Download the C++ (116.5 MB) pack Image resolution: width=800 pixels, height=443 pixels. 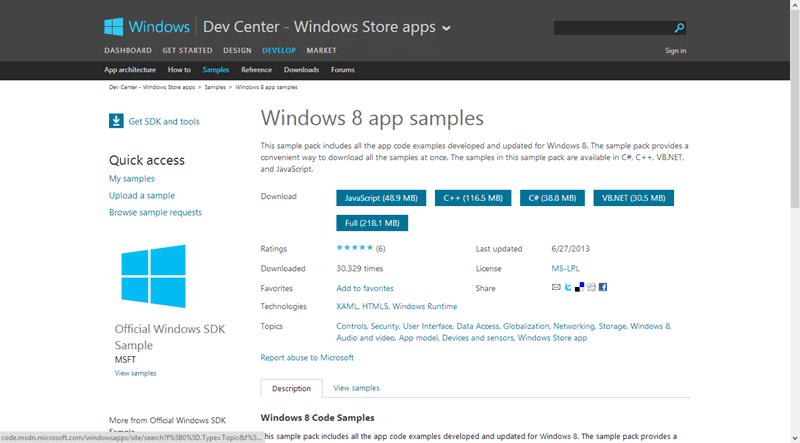coord(473,198)
